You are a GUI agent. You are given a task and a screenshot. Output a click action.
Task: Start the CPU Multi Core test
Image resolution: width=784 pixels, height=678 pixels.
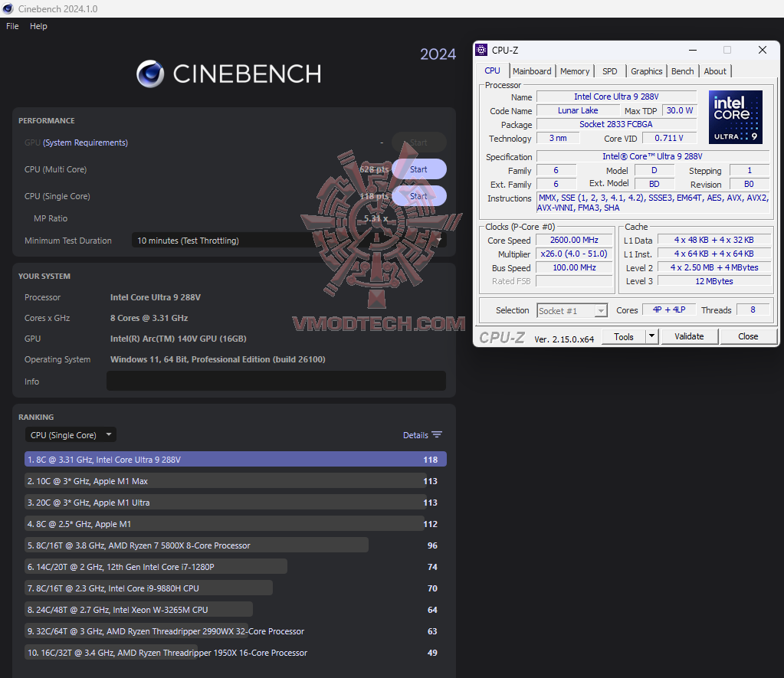tap(419, 169)
